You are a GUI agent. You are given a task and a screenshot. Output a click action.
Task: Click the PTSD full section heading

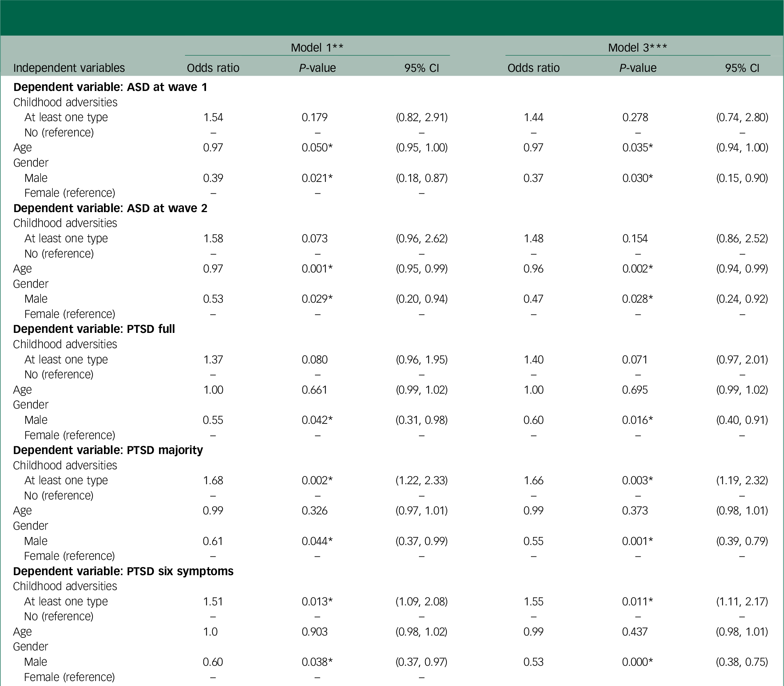coord(94,329)
